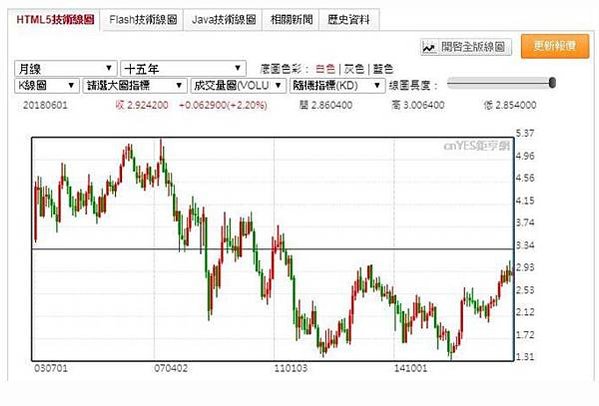This screenshot has width=599, height=406.
Task: Click the 3.34 y-axis label
Action: 525,245
